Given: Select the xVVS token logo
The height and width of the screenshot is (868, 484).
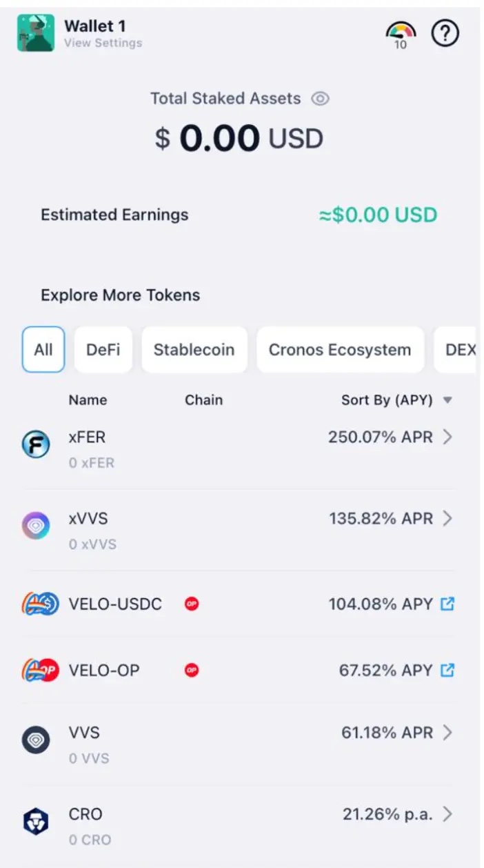Looking at the screenshot, I should coord(35,526).
